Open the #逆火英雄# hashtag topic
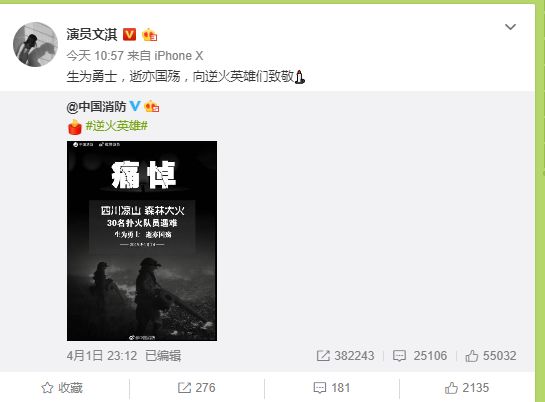This screenshot has width=545, height=402. point(117,125)
